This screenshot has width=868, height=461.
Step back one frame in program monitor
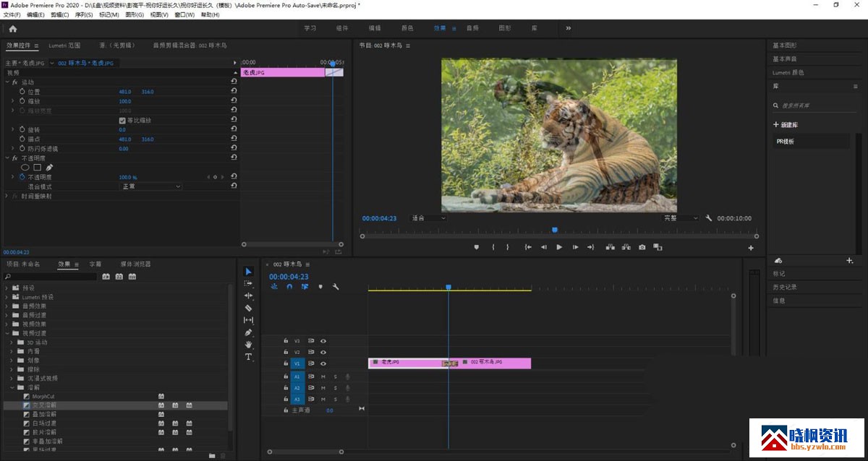[544, 247]
